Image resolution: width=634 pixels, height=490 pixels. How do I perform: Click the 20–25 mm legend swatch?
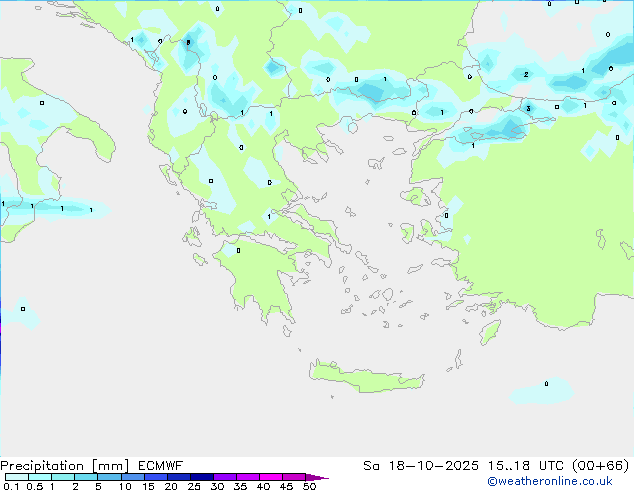179,477
